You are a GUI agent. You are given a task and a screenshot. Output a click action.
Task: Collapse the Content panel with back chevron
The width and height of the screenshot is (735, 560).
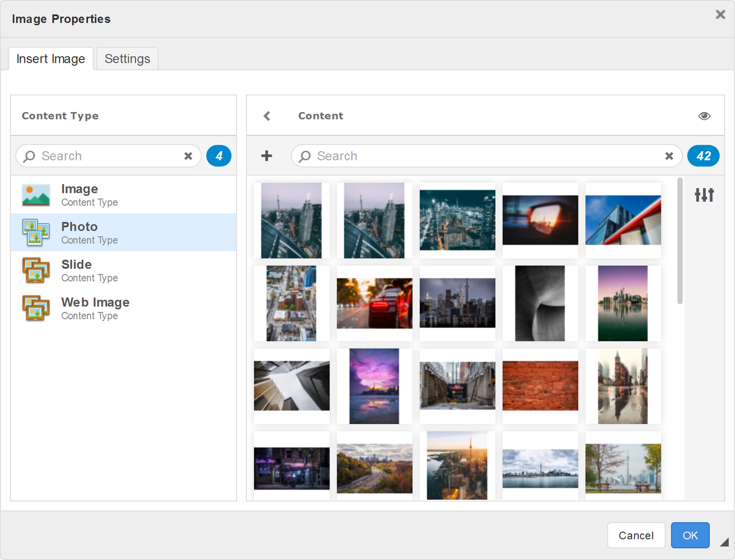(266, 115)
